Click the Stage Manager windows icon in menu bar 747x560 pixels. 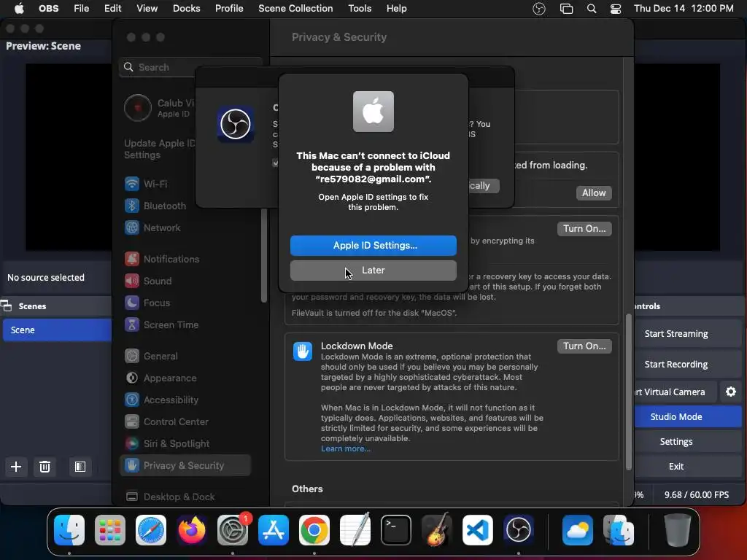566,9
